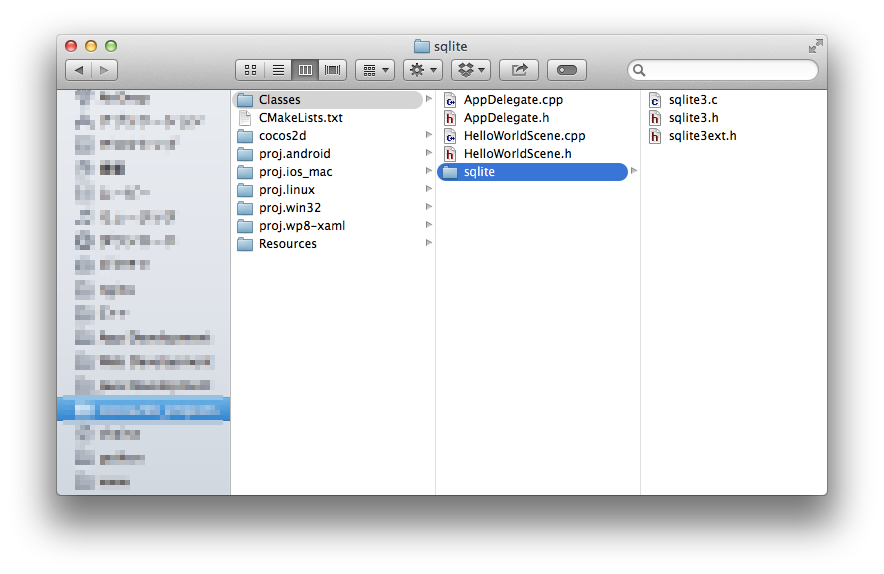Image resolution: width=884 pixels, height=574 pixels.
Task: Click the highlighted sidebar item
Action: [144, 409]
